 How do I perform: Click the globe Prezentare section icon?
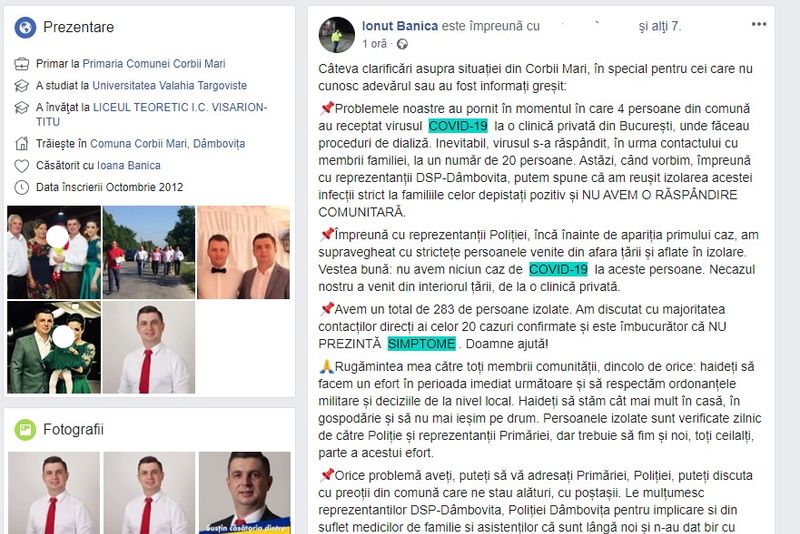coord(25,27)
